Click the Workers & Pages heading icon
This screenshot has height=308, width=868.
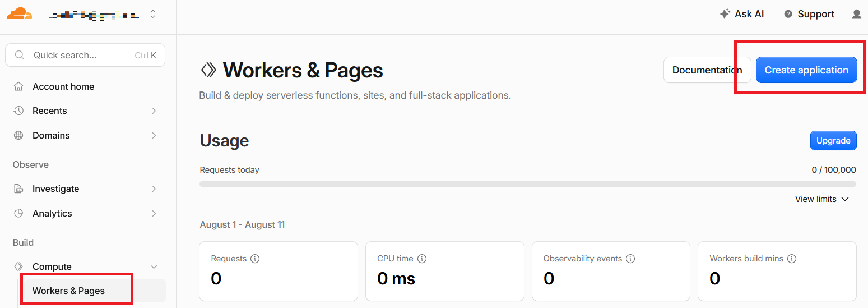pos(208,70)
